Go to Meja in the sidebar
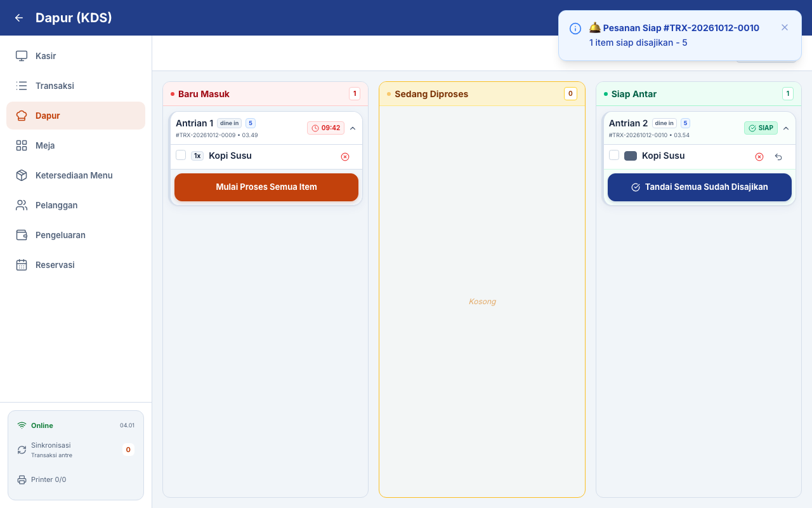The height and width of the screenshot is (508, 812). pos(76,145)
